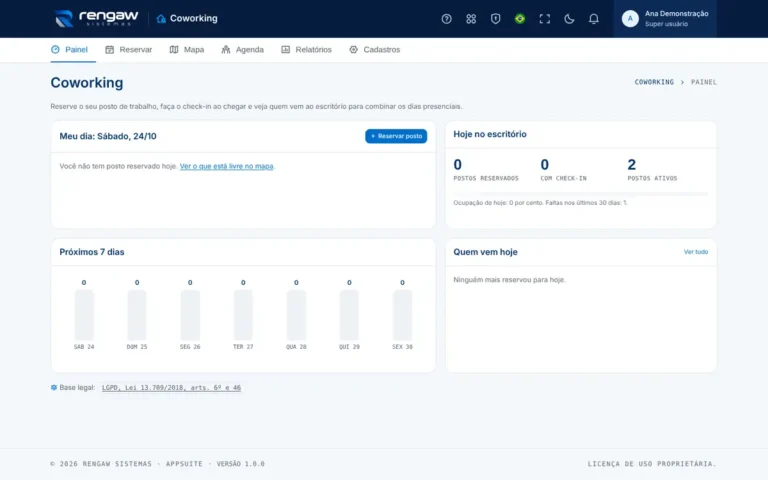Click the Reservar posto button
The image size is (768, 480).
pyautogui.click(x=396, y=136)
